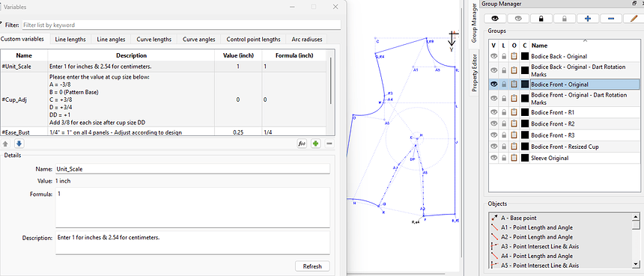Image resolution: width=644 pixels, height=276 pixels.
Task: Select the #Ease_Bust variable row
Action: click(163, 132)
